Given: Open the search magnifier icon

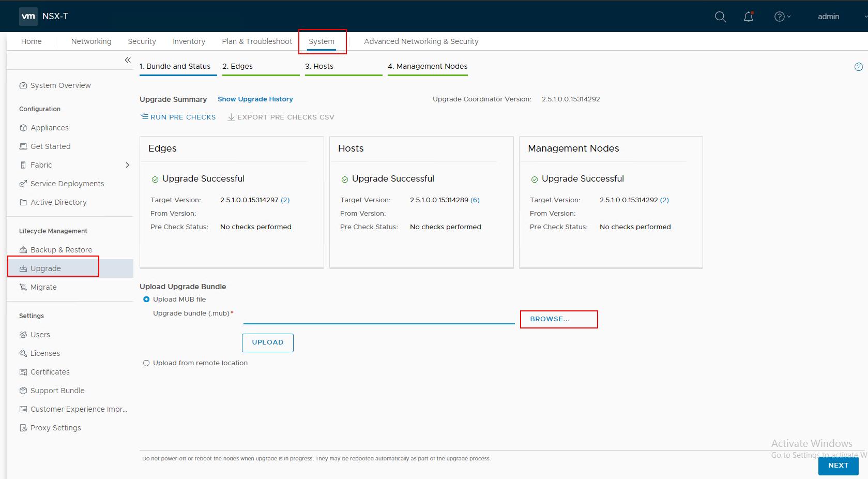Looking at the screenshot, I should click(720, 17).
